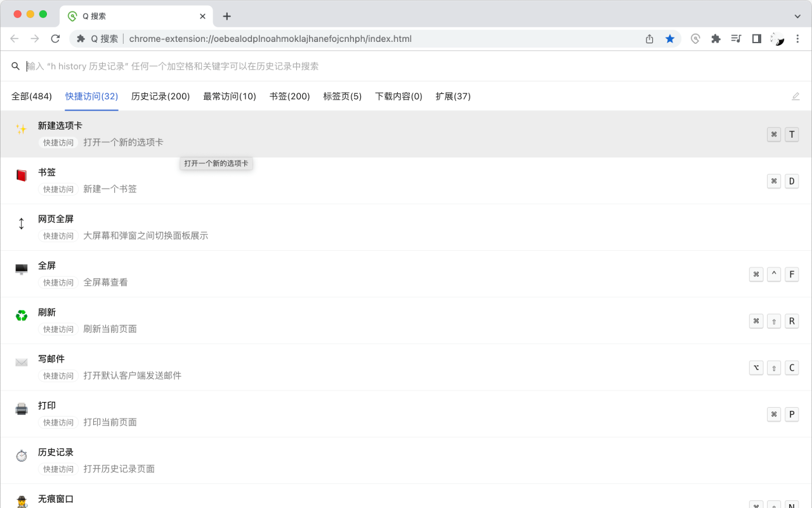Switch to the 最常访问(10) tab
812x508 pixels.
click(x=230, y=97)
